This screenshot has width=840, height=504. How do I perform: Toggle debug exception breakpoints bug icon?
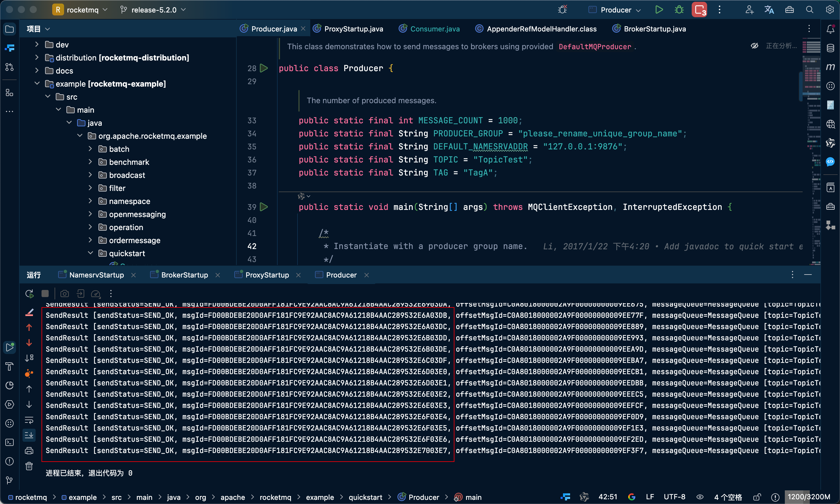coord(562,10)
